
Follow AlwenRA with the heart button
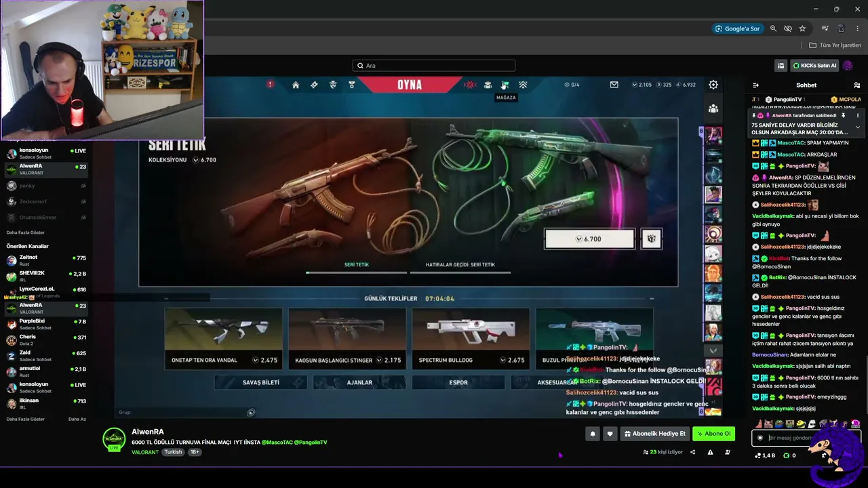click(610, 434)
